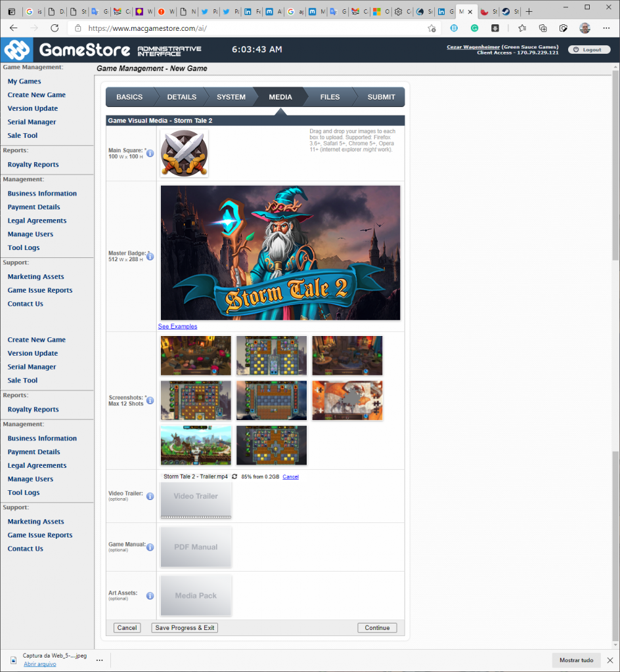Reload the page with browser refresh button

pyautogui.click(x=55, y=28)
